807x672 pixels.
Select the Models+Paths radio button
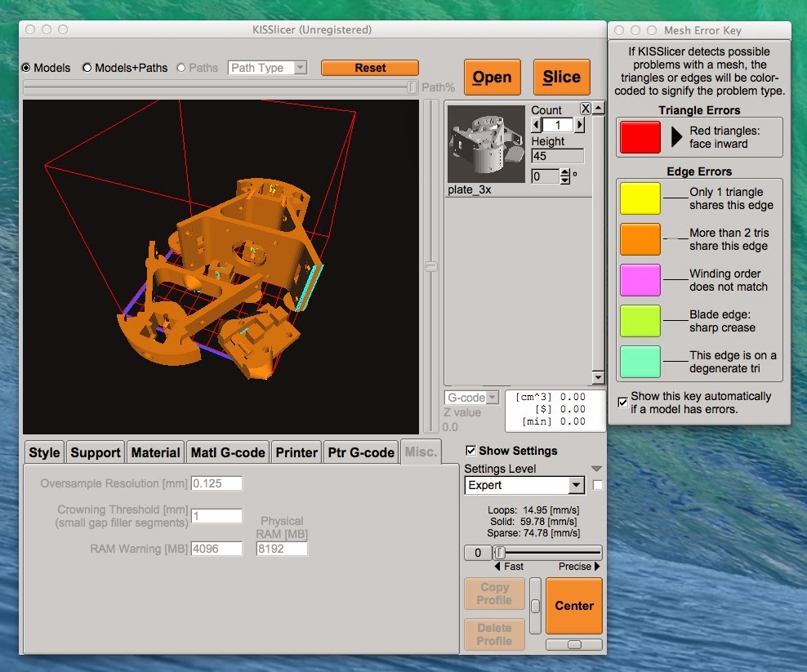pyautogui.click(x=87, y=68)
